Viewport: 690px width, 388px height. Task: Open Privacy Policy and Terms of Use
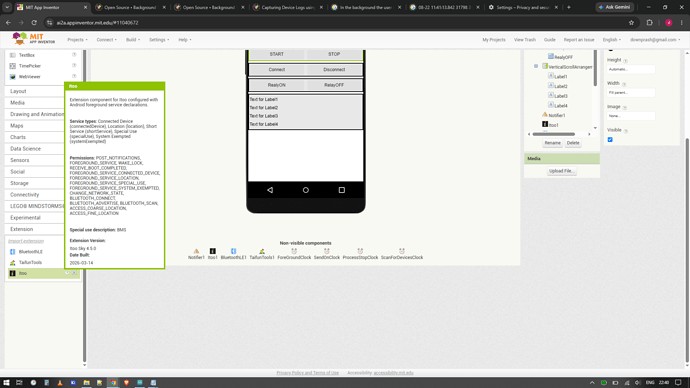pos(308,373)
